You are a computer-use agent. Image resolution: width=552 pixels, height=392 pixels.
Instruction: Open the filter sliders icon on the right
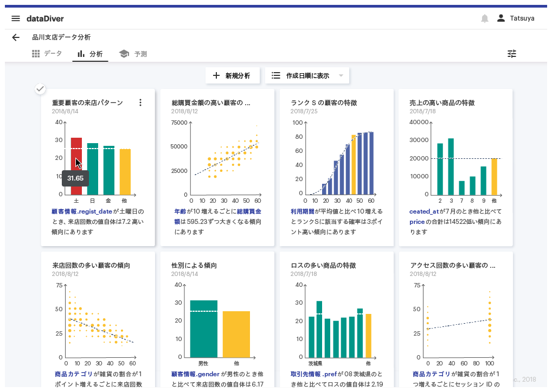[x=511, y=54]
